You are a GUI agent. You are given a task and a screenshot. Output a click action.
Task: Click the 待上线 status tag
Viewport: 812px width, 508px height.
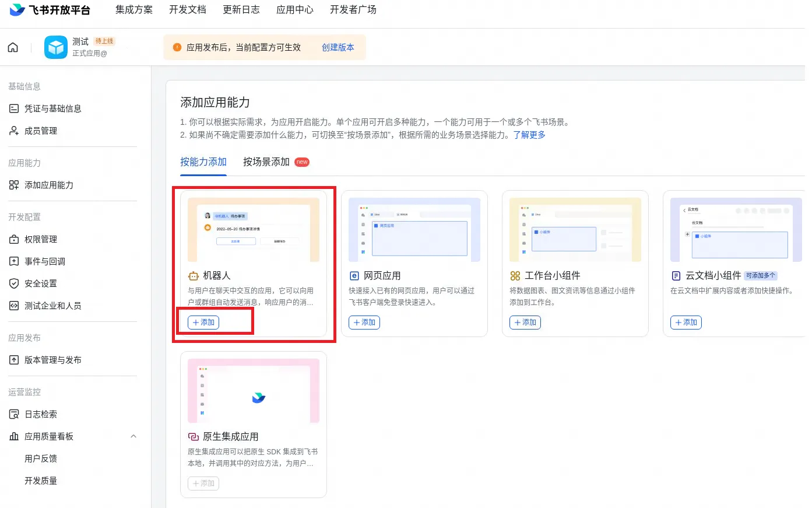pos(104,41)
